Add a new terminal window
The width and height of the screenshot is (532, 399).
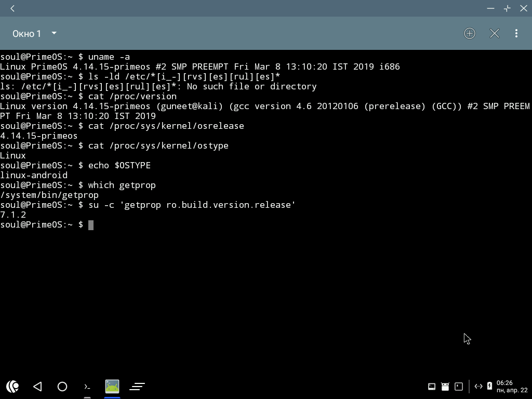point(470,33)
